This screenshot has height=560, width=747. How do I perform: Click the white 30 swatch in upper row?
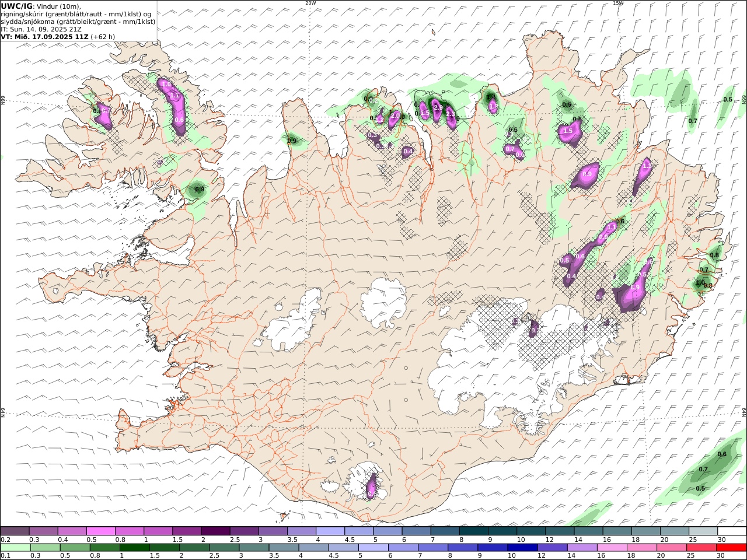coord(731,531)
